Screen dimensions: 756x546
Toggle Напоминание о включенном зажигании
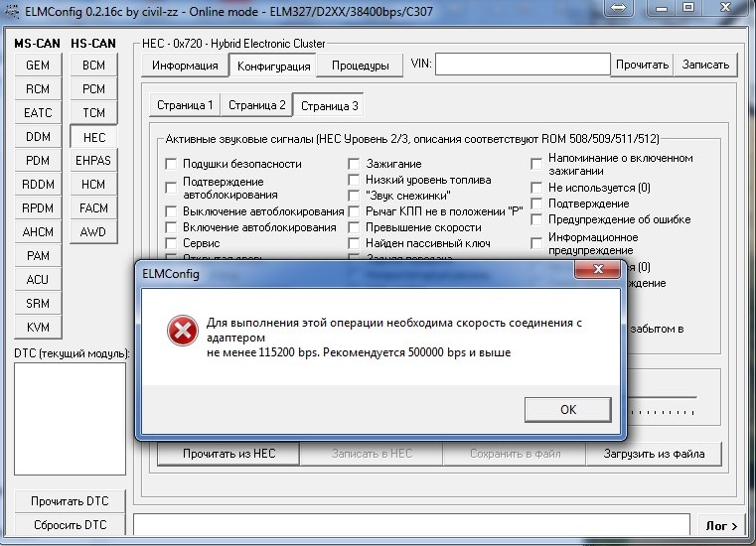click(536, 164)
